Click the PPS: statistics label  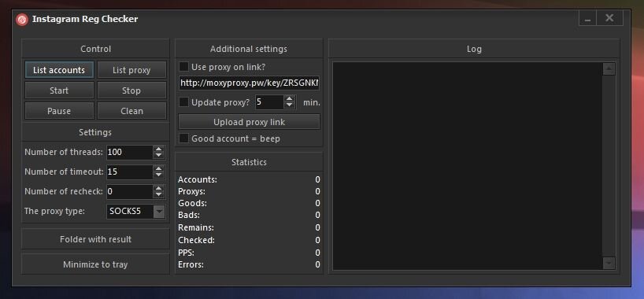tap(186, 252)
